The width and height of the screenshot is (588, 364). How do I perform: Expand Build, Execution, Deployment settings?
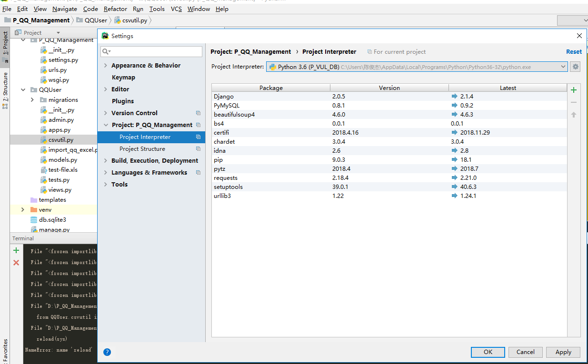click(x=106, y=161)
